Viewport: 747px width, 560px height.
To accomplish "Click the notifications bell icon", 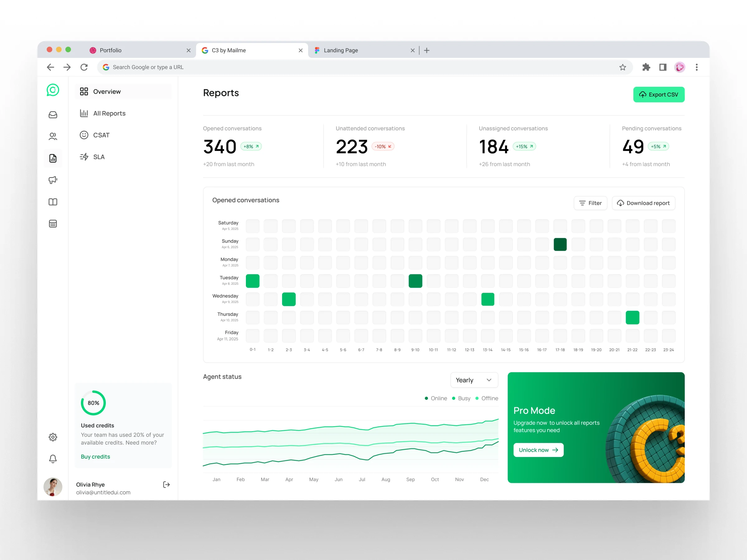I will click(53, 459).
